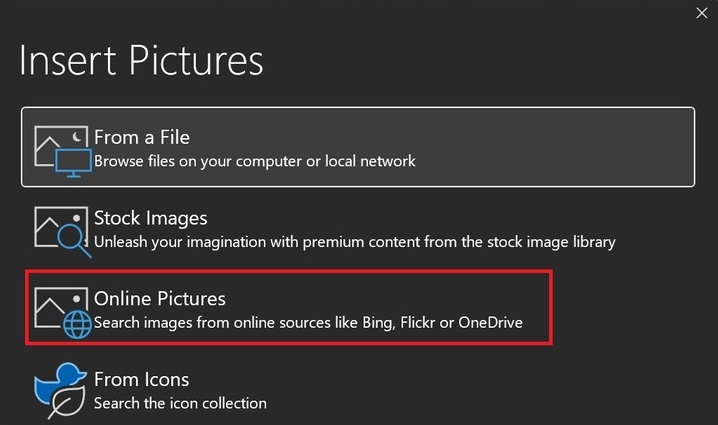Image resolution: width=718 pixels, height=425 pixels.
Task: Click the Insert Pictures dialog heading
Action: (142, 61)
